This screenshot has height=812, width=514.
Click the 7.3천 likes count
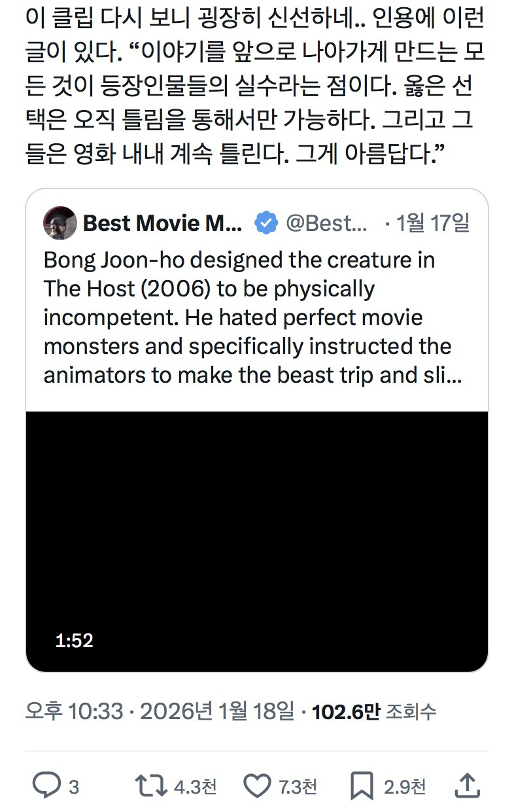tap(298, 786)
